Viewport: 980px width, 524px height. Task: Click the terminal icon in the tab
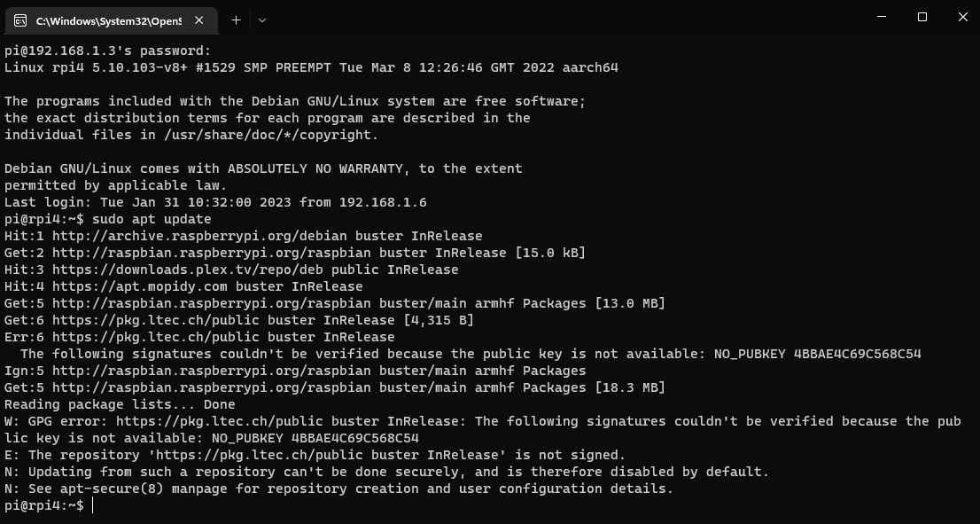click(20, 20)
